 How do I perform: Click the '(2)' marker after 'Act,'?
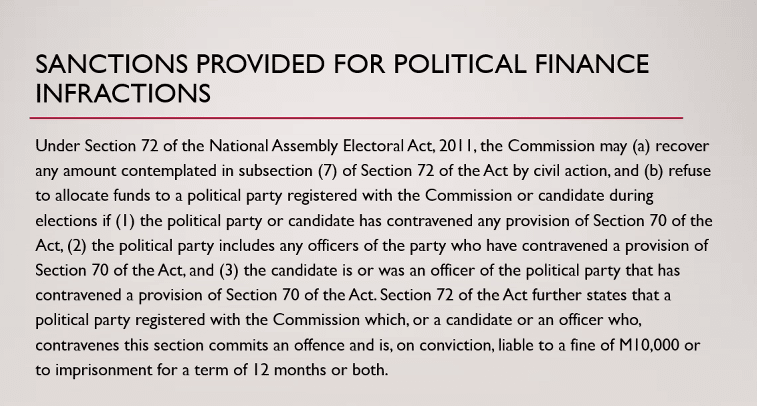[x=77, y=246]
